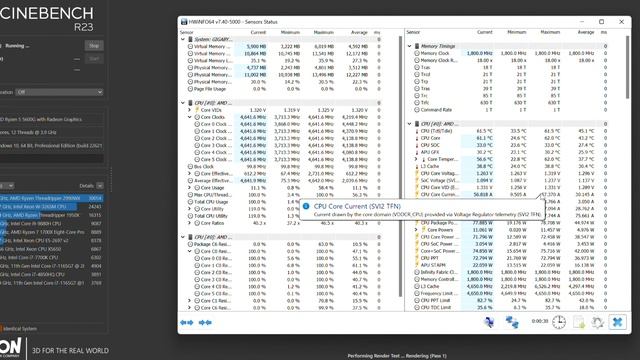Click the thermometer icon beside CPU (Tctl/Tdie)
The image size is (640, 360).
pos(417,131)
